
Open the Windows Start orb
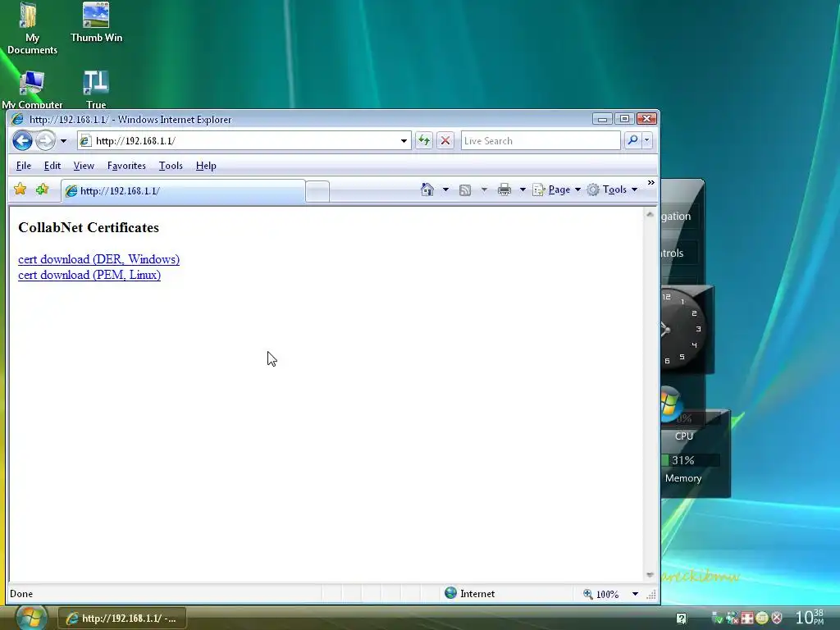click(30, 618)
